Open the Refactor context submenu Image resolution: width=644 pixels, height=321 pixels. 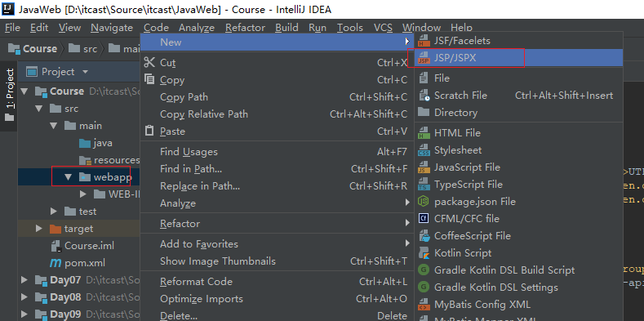[278, 224]
